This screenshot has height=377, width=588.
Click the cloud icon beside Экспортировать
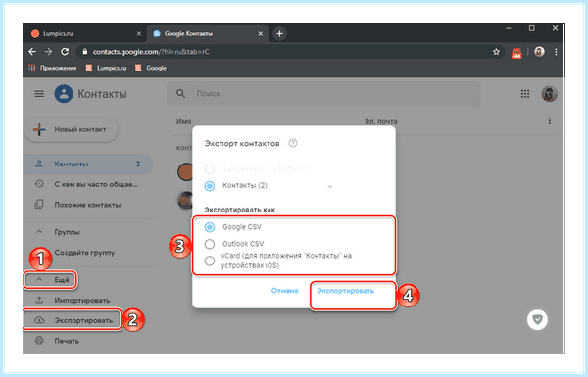[39, 320]
